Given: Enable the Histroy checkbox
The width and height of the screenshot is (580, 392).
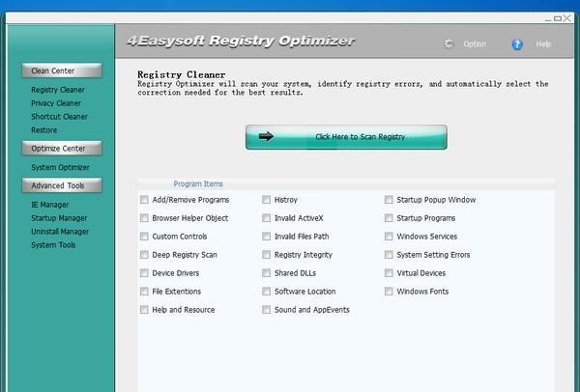Looking at the screenshot, I should [x=267, y=200].
